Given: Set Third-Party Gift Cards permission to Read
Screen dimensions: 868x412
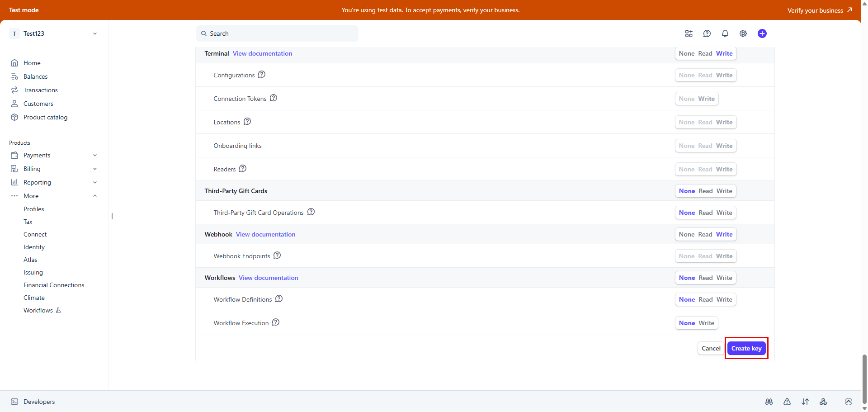Looking at the screenshot, I should [x=705, y=191].
